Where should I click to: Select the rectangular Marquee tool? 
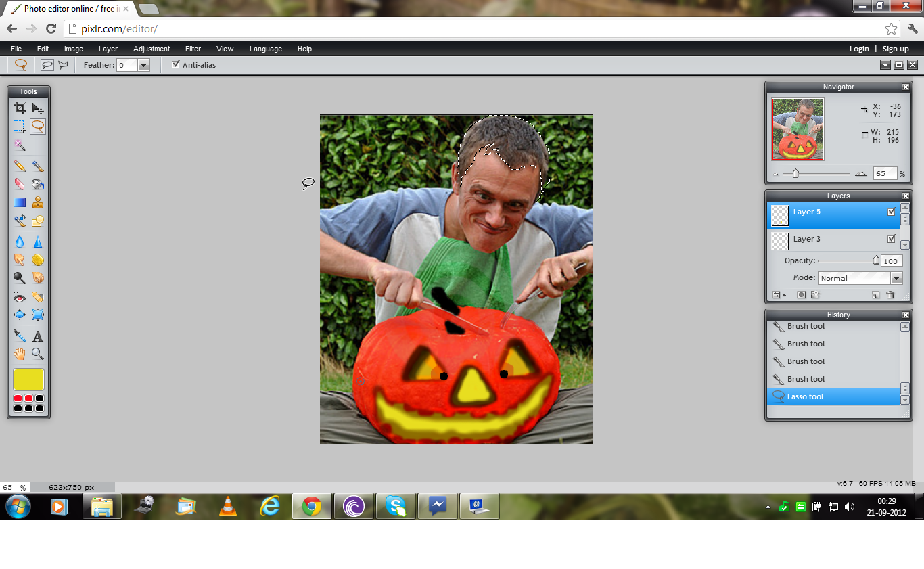[20, 126]
